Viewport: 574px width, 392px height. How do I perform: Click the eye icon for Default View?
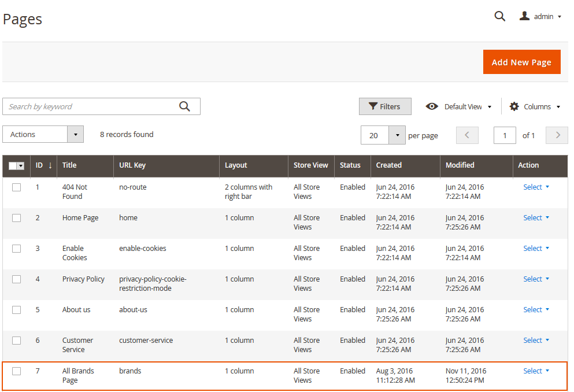tap(432, 106)
